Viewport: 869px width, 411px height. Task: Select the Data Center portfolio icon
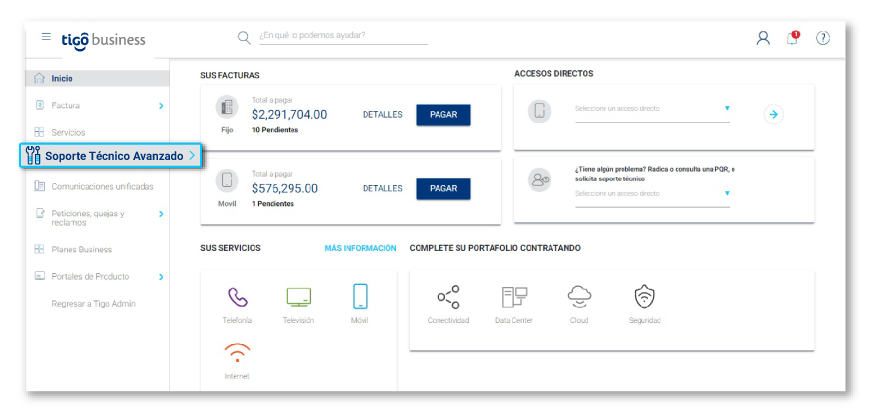(x=514, y=297)
